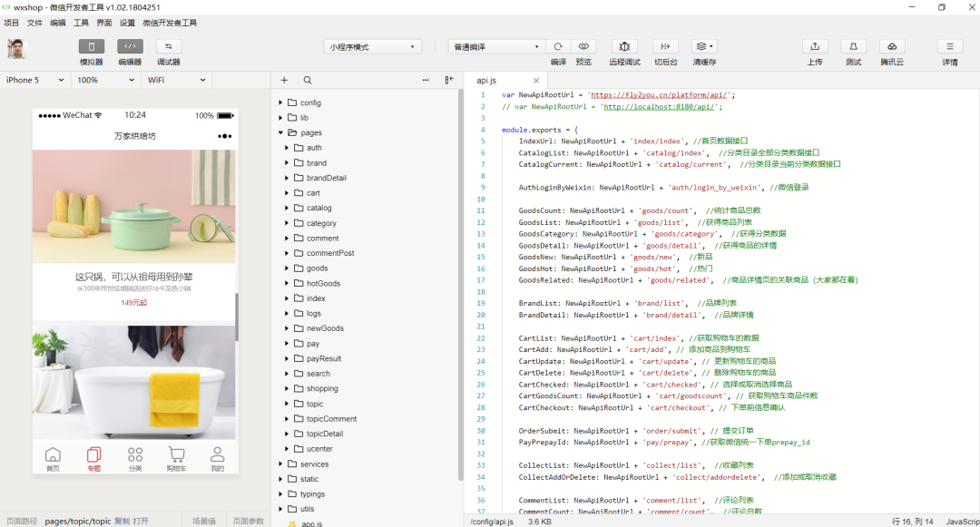Viewport: 980px width, 527px height.
Task: Search files with magnifier icon
Action: pyautogui.click(x=308, y=80)
